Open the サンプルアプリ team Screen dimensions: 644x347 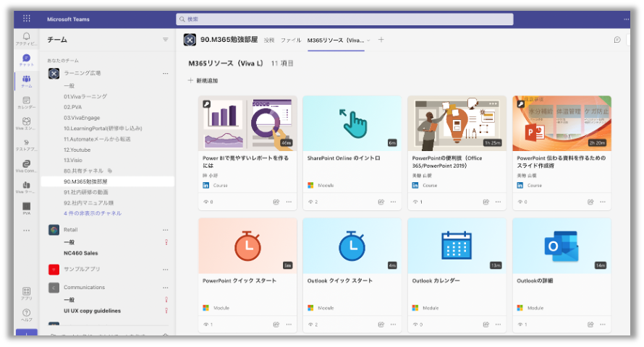[x=82, y=269]
